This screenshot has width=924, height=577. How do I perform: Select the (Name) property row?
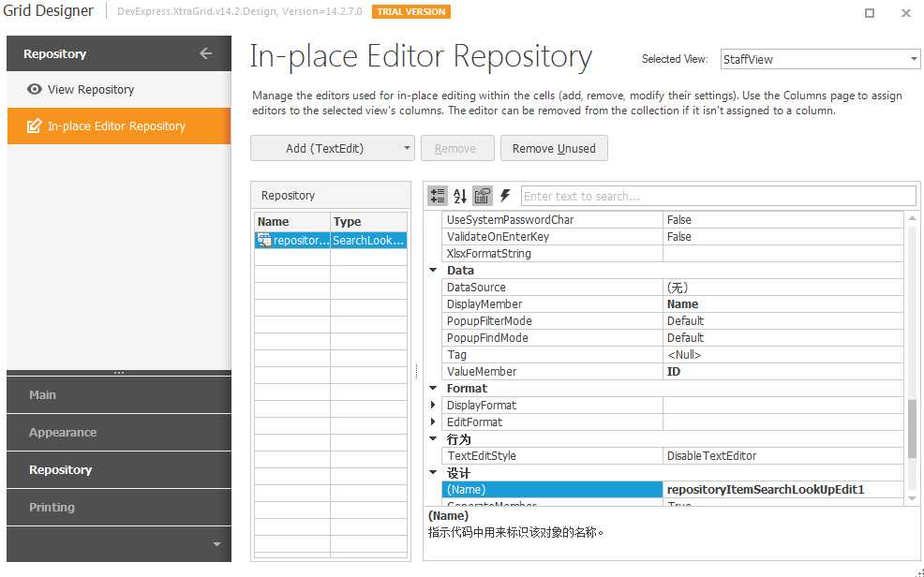(x=552, y=490)
